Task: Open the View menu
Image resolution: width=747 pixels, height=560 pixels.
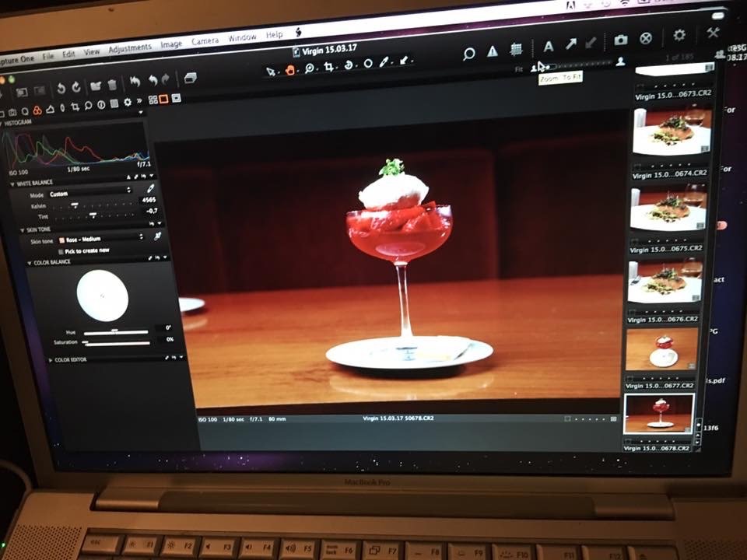Action: coord(92,51)
